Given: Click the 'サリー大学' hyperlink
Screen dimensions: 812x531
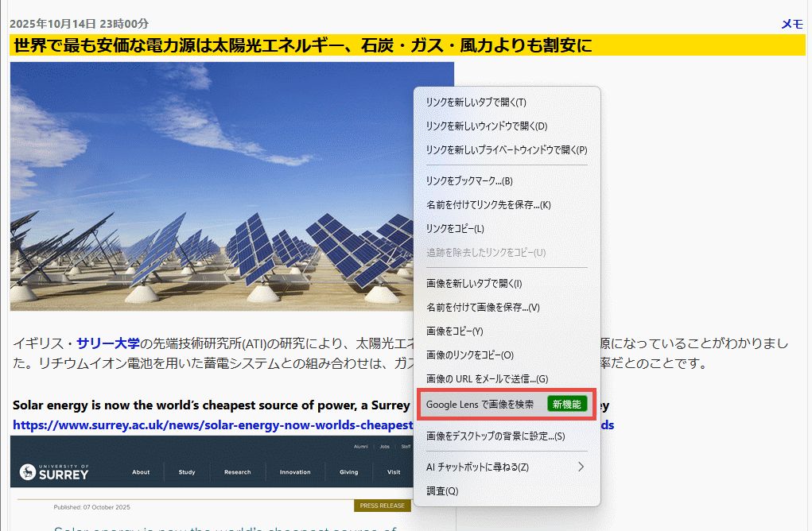Looking at the screenshot, I should (108, 344).
